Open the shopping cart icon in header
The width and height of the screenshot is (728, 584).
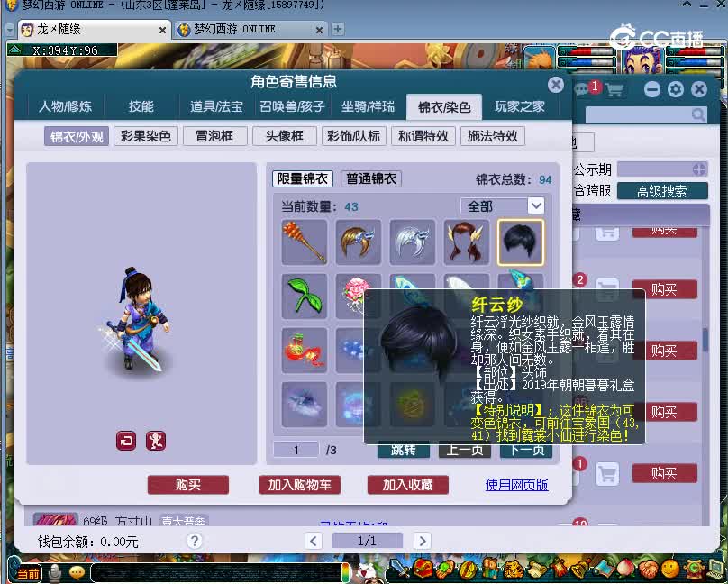tap(614, 89)
